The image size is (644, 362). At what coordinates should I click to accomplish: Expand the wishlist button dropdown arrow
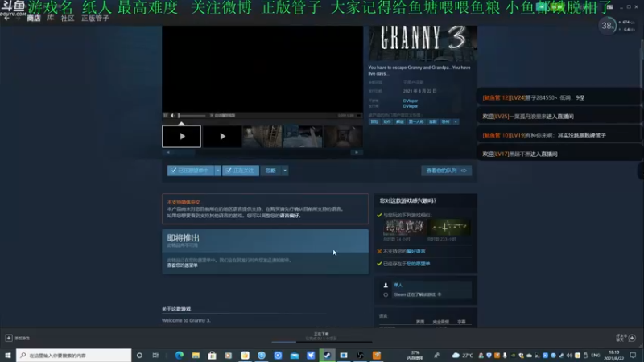[217, 171]
